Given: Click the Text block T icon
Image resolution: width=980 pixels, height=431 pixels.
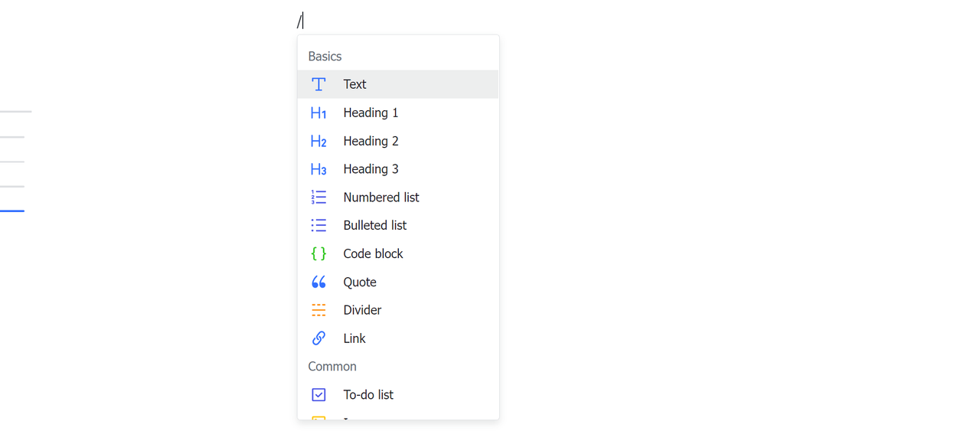Looking at the screenshot, I should [318, 84].
